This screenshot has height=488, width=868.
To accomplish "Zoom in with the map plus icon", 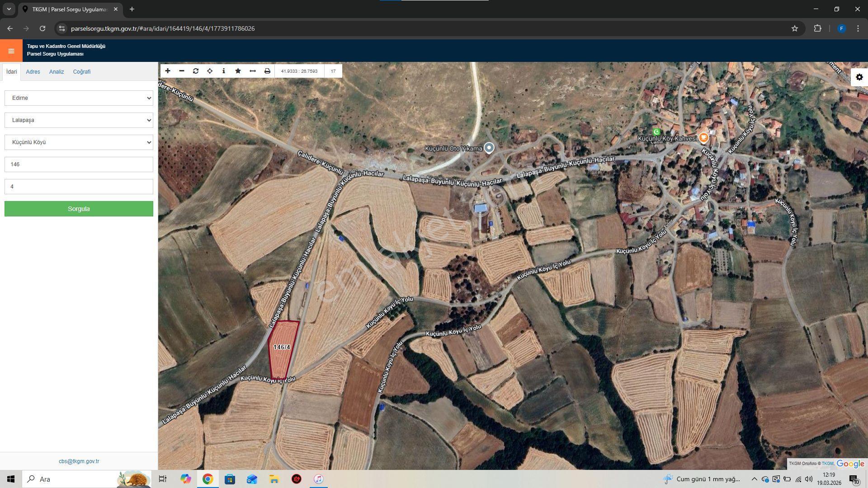I will pyautogui.click(x=168, y=71).
